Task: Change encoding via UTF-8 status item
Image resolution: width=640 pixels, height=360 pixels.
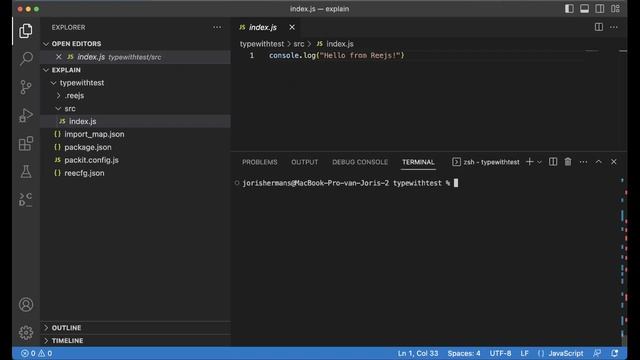Action: 500,353
